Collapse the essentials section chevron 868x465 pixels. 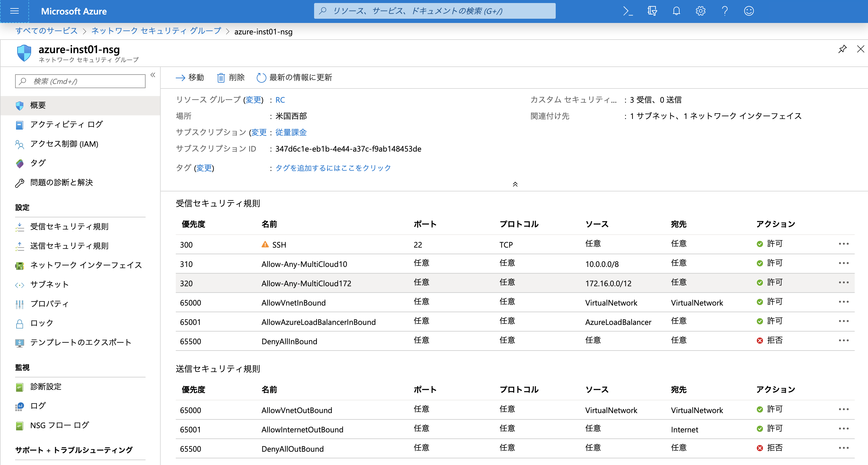coord(515,184)
